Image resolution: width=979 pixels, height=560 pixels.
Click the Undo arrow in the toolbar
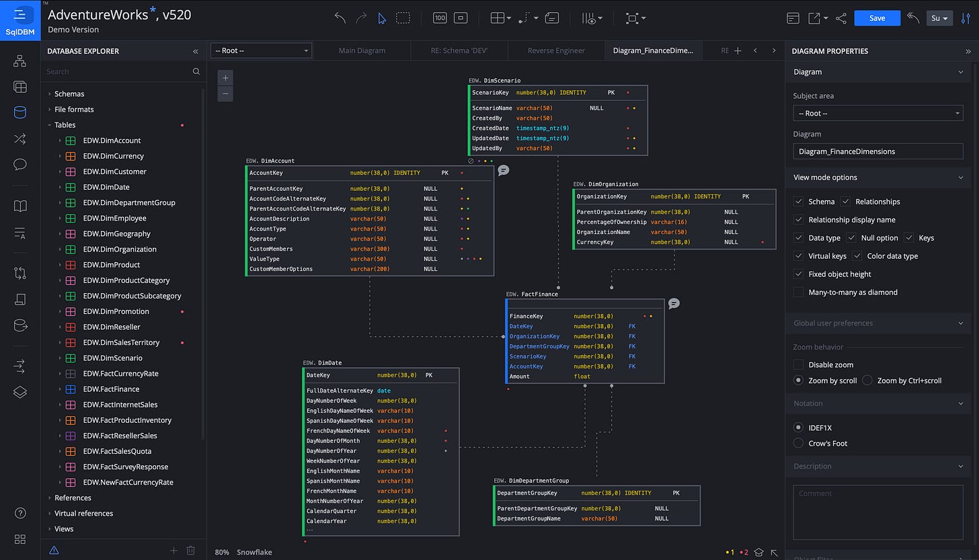point(340,18)
